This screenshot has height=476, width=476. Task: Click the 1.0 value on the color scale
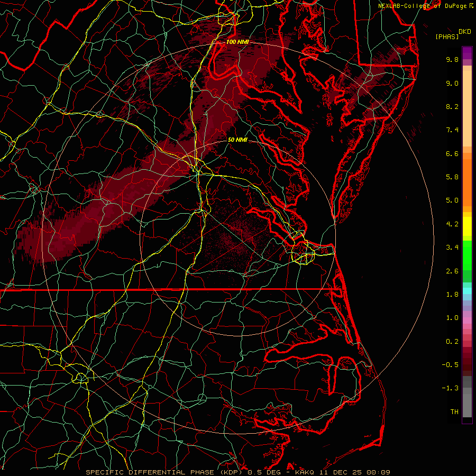click(x=452, y=318)
